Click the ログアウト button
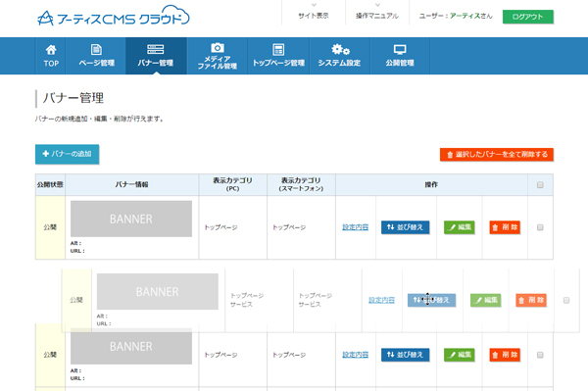 (x=527, y=17)
